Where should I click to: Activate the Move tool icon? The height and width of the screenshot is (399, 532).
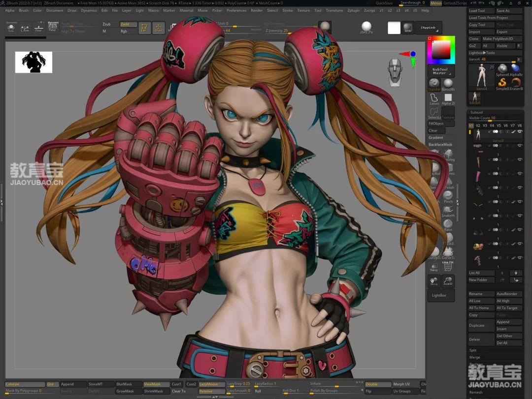click(434, 281)
